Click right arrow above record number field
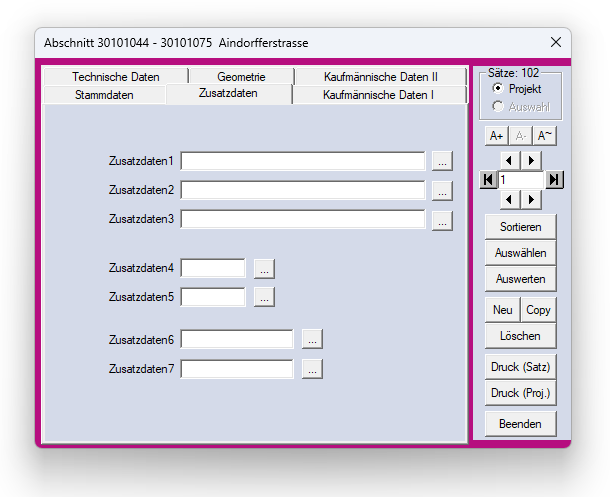This screenshot has height=497, width=610. point(531,160)
